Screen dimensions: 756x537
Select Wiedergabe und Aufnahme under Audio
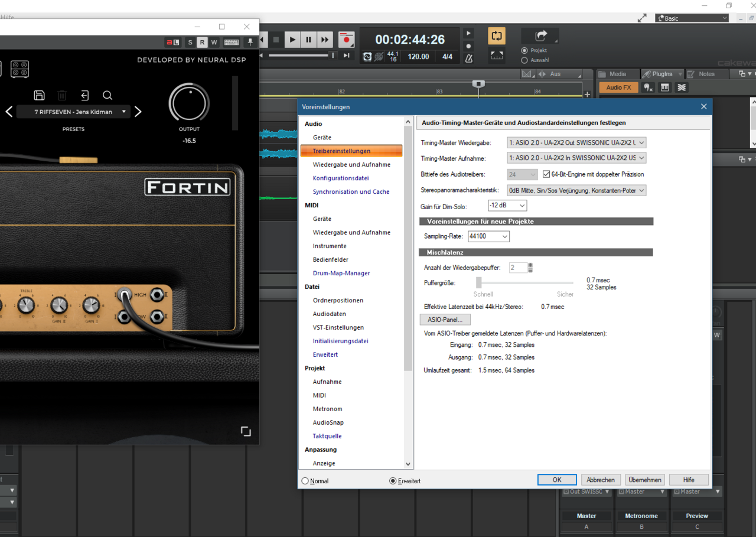tap(351, 164)
